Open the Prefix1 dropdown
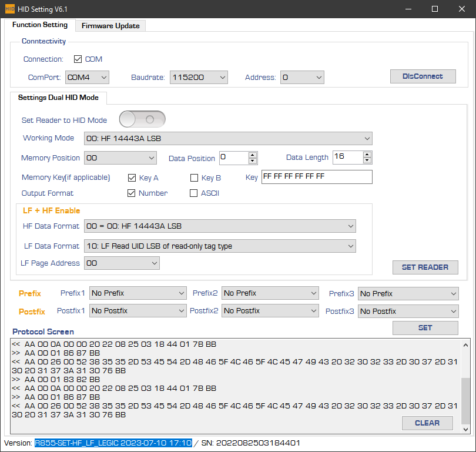Viewport: 476px width, 452px height. click(138, 293)
